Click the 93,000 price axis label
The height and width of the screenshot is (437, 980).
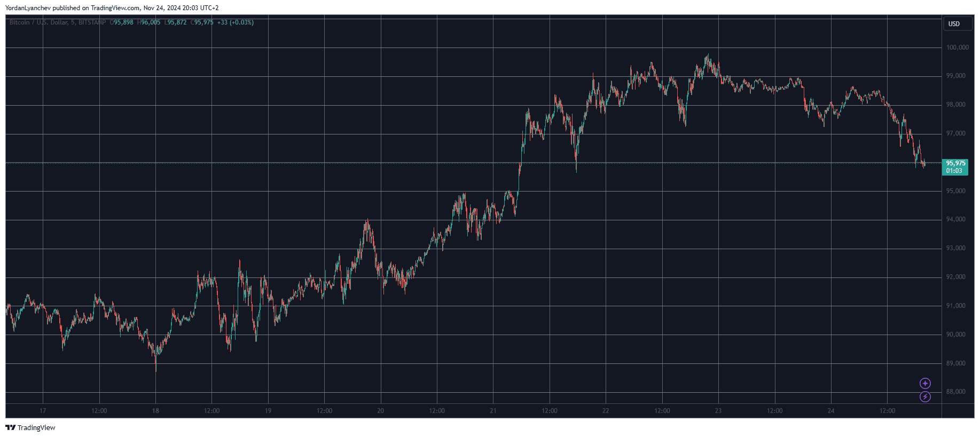pyautogui.click(x=956, y=248)
